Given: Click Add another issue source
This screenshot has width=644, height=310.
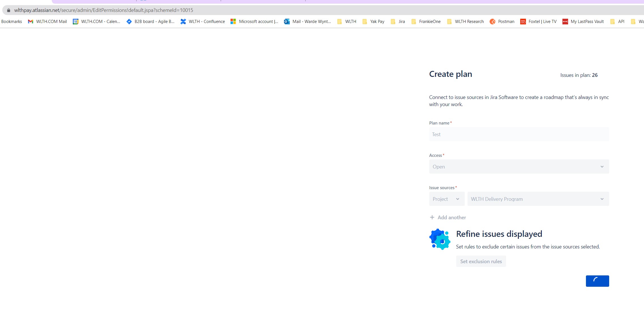Looking at the screenshot, I should tap(448, 218).
